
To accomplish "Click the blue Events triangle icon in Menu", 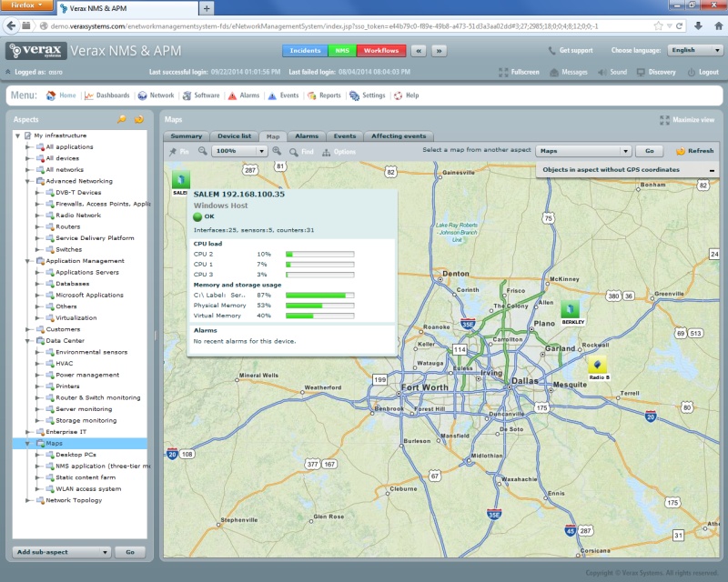I will [272, 95].
